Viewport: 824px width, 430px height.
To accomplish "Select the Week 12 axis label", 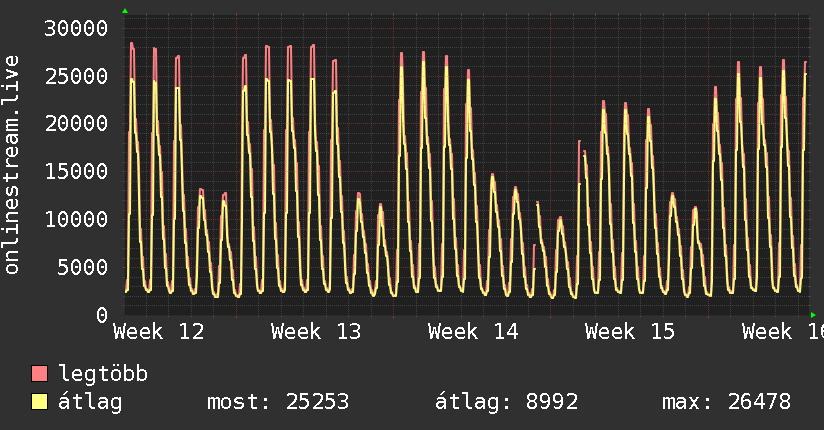I will [158, 332].
